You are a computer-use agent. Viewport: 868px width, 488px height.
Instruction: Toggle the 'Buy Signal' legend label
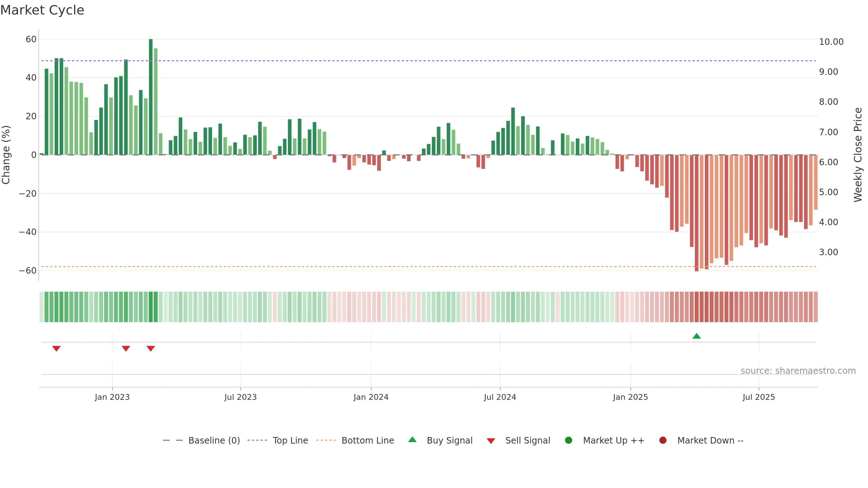tap(450, 441)
